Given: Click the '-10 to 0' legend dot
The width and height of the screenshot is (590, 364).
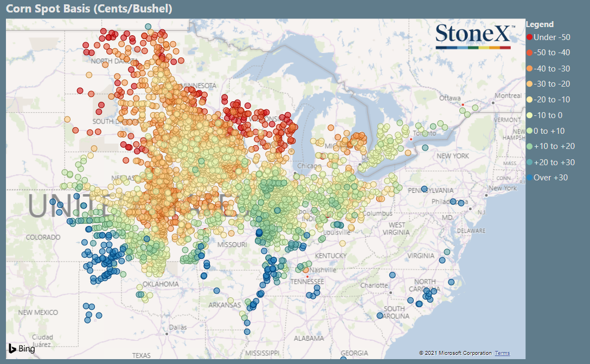Looking at the screenshot, I should (x=529, y=115).
